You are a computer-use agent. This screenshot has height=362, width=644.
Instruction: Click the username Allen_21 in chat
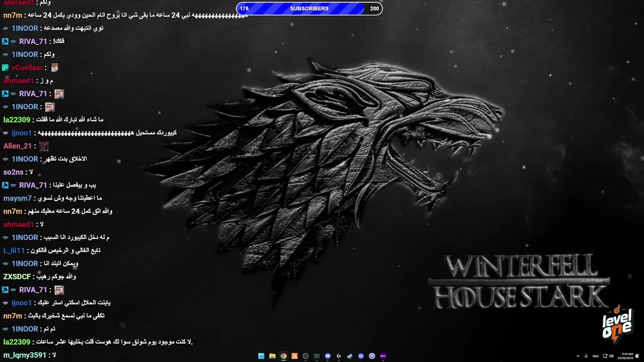[18, 146]
